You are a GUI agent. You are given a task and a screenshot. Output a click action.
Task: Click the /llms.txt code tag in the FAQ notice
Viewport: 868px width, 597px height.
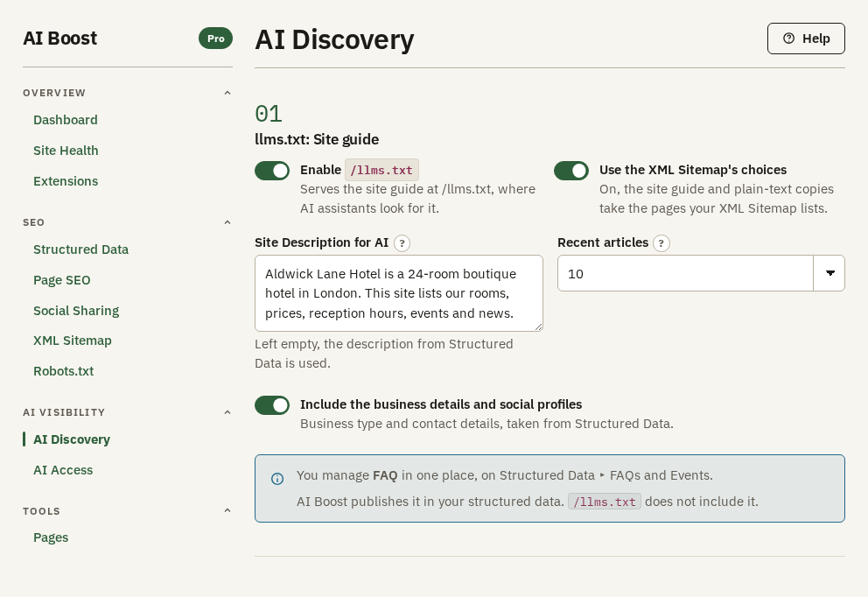pyautogui.click(x=604, y=502)
